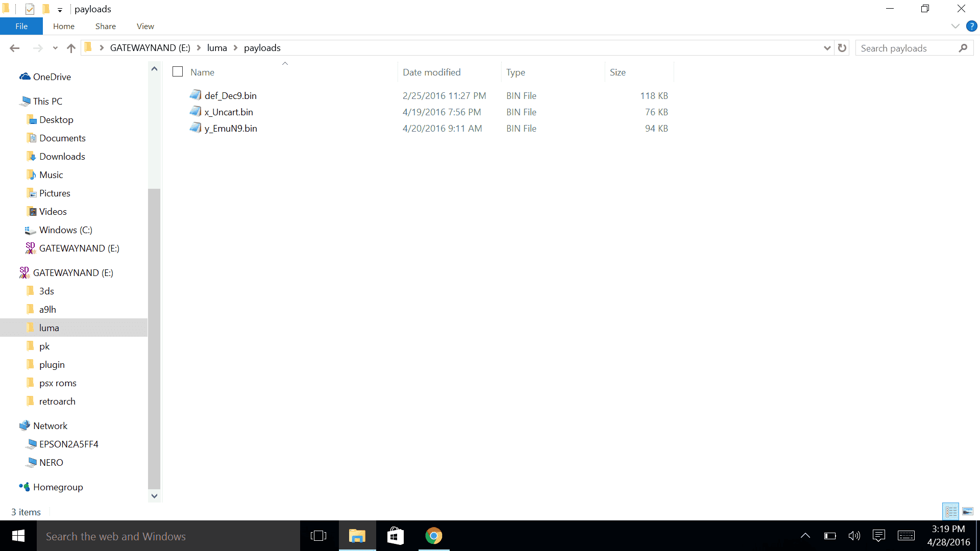The width and height of the screenshot is (980, 551).
Task: Sort files by Name column
Action: 203,72
